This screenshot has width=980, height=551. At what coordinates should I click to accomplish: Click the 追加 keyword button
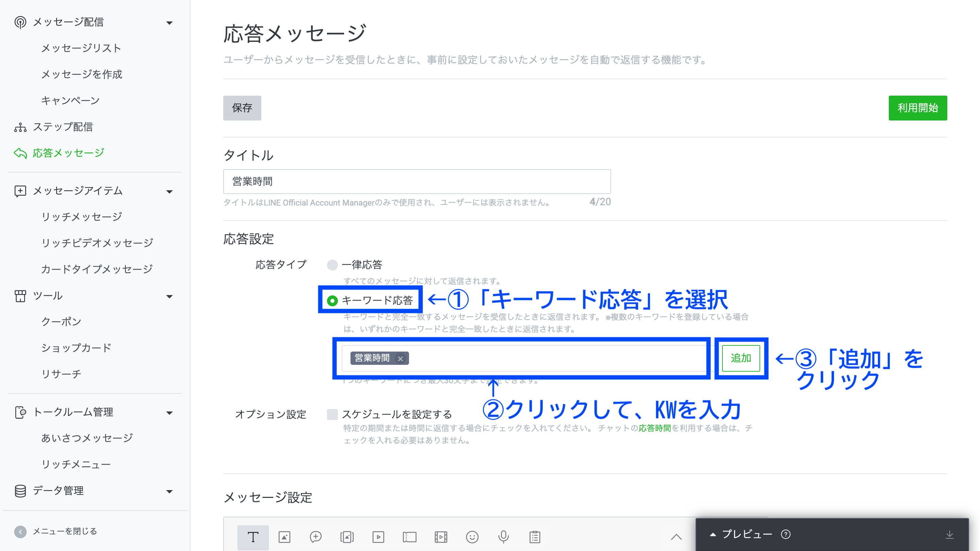740,358
